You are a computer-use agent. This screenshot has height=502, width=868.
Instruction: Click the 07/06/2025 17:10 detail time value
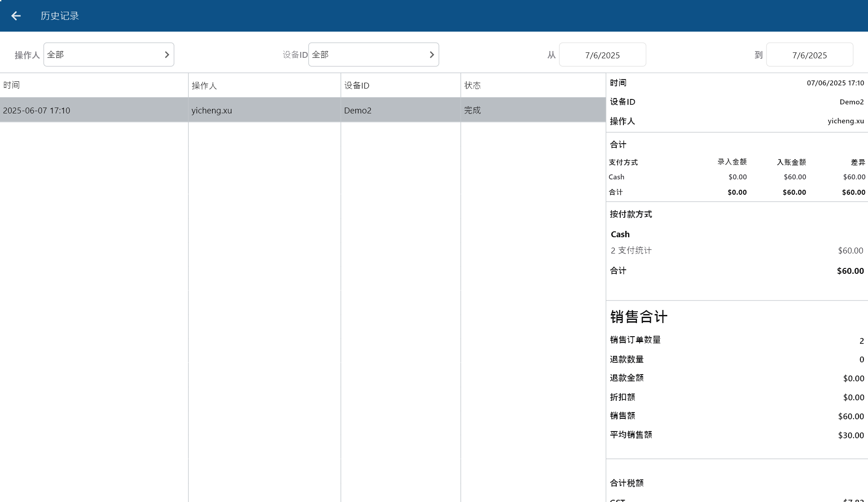tap(835, 83)
